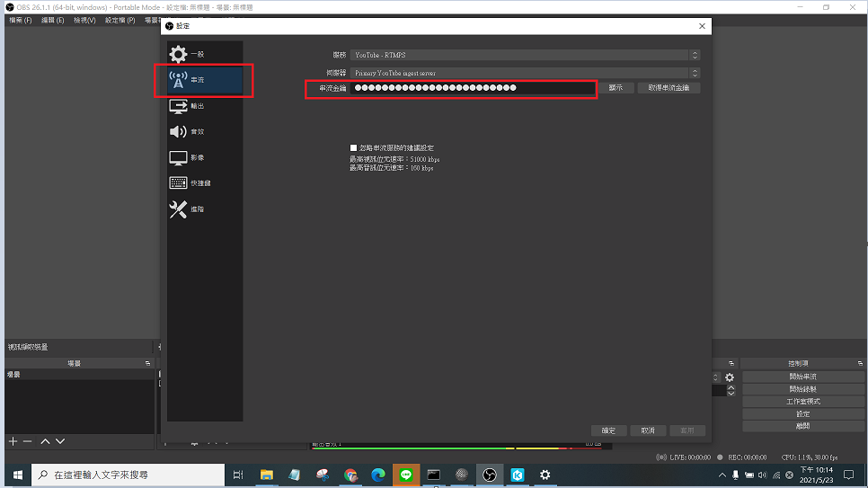Click the 取得串流金鑰 button
868x488 pixels.
[x=669, y=88]
